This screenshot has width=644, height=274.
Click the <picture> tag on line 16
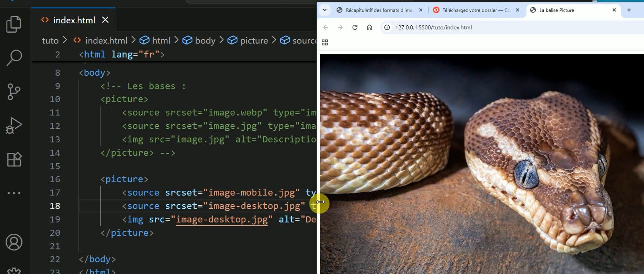124,179
